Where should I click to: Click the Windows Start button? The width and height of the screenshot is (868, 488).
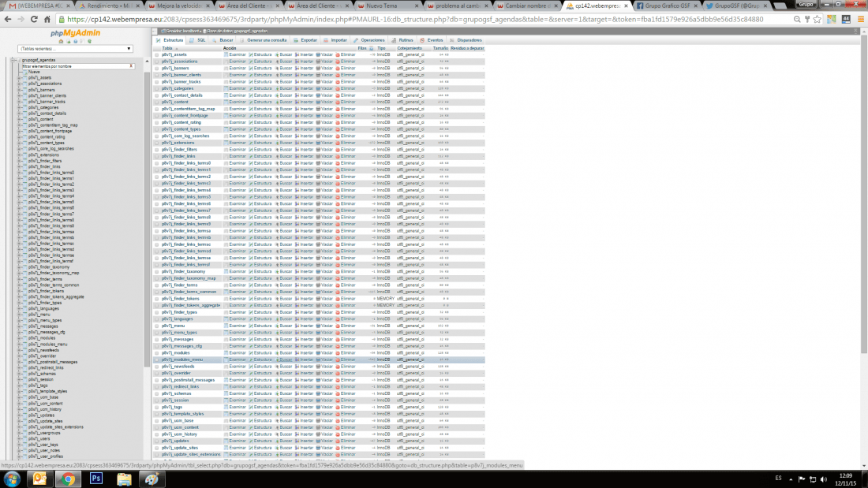[12, 479]
